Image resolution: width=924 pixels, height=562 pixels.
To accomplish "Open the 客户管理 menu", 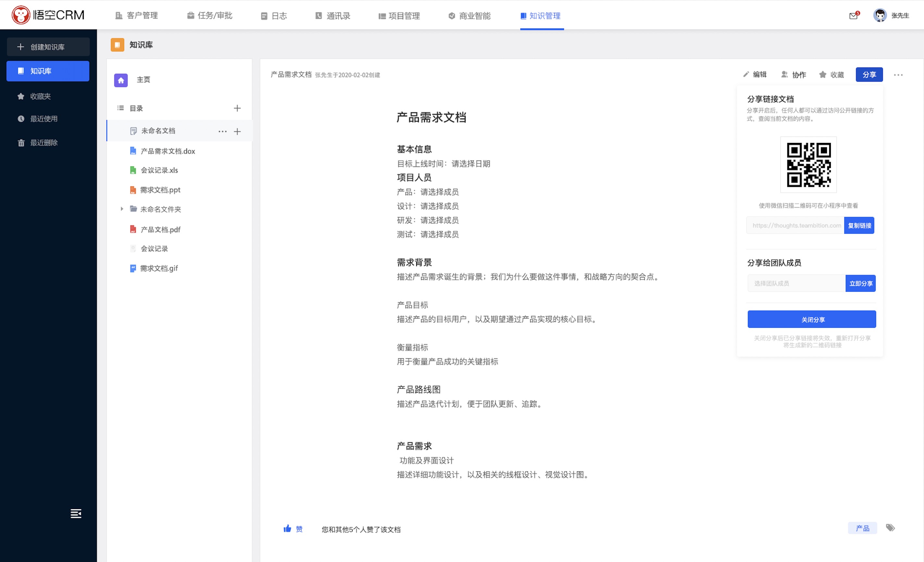I will [136, 16].
